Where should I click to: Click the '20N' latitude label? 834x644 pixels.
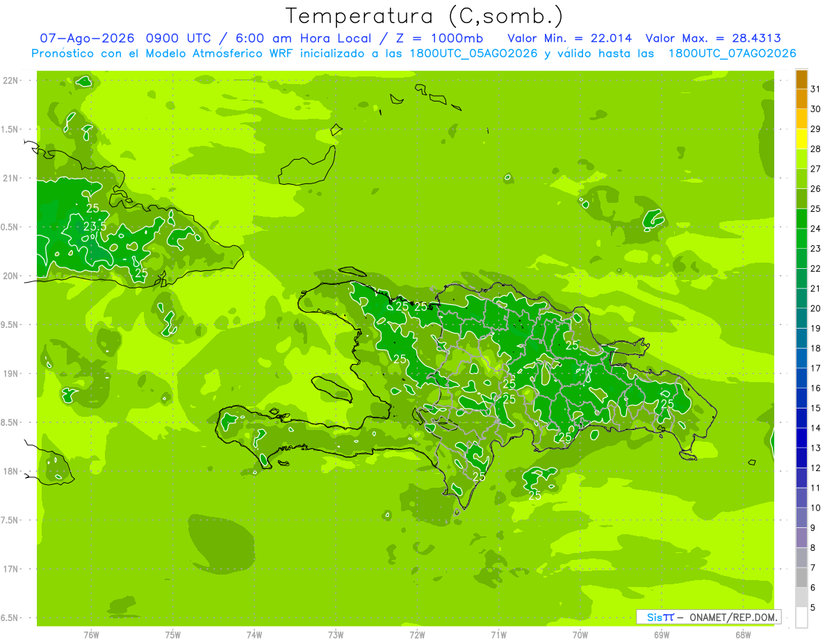tap(10, 276)
